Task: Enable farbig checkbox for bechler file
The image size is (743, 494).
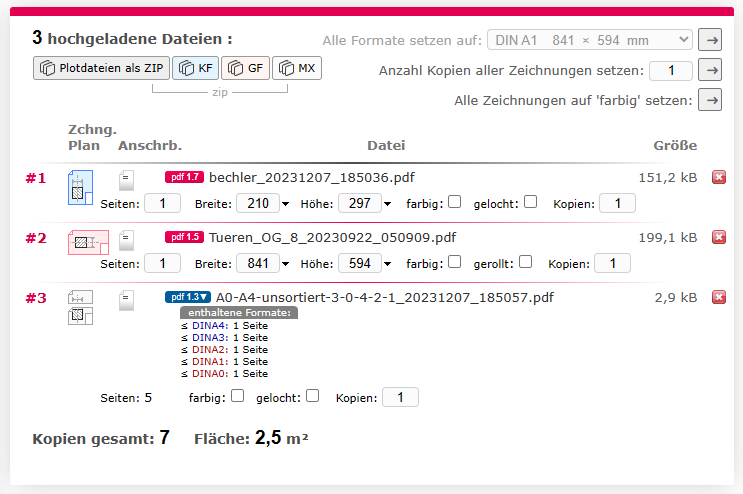Action: (454, 202)
